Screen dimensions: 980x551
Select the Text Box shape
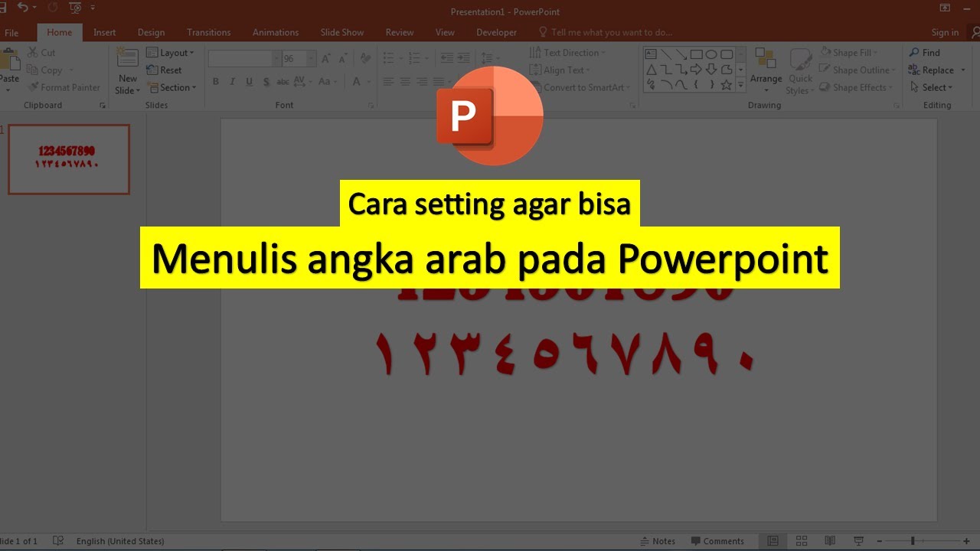pos(651,54)
